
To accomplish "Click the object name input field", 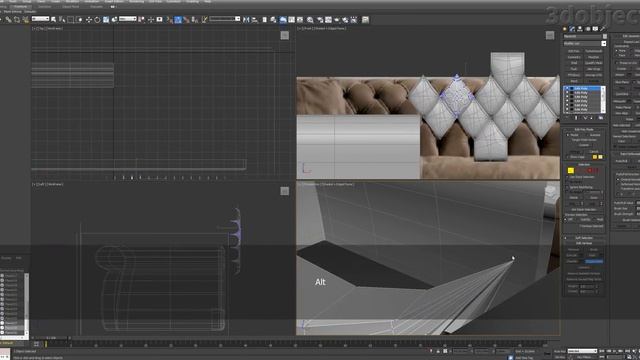I will point(582,36).
